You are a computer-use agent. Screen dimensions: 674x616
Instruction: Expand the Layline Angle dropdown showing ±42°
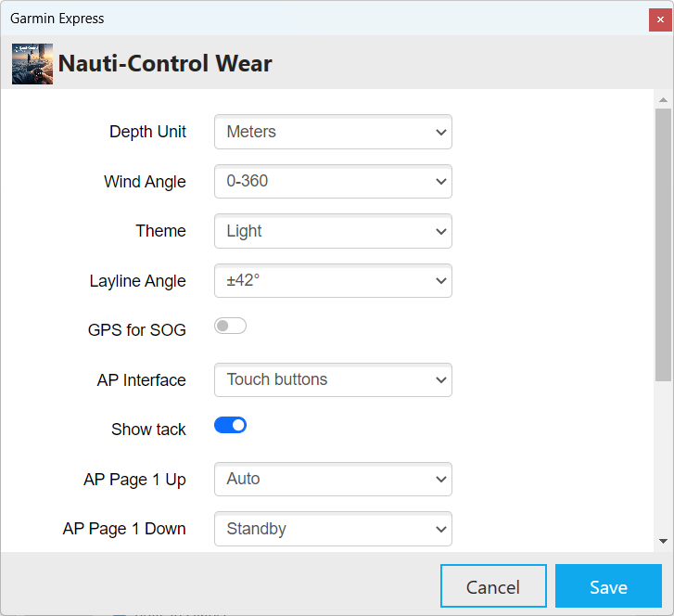click(x=333, y=281)
